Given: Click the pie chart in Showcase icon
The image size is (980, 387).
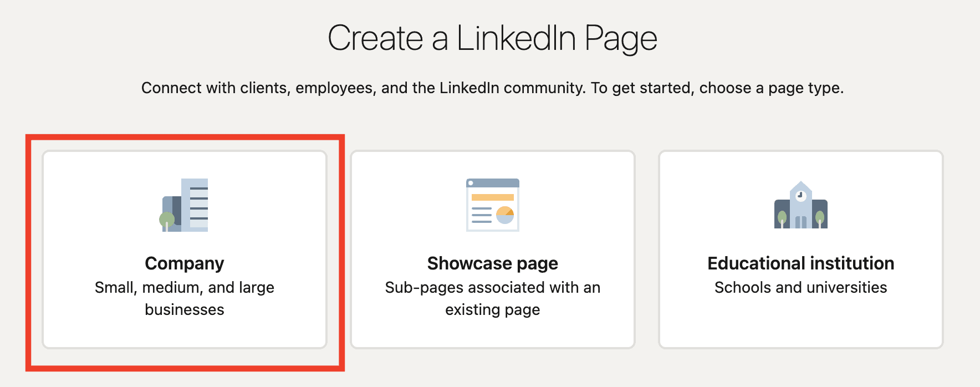Looking at the screenshot, I should click(505, 215).
